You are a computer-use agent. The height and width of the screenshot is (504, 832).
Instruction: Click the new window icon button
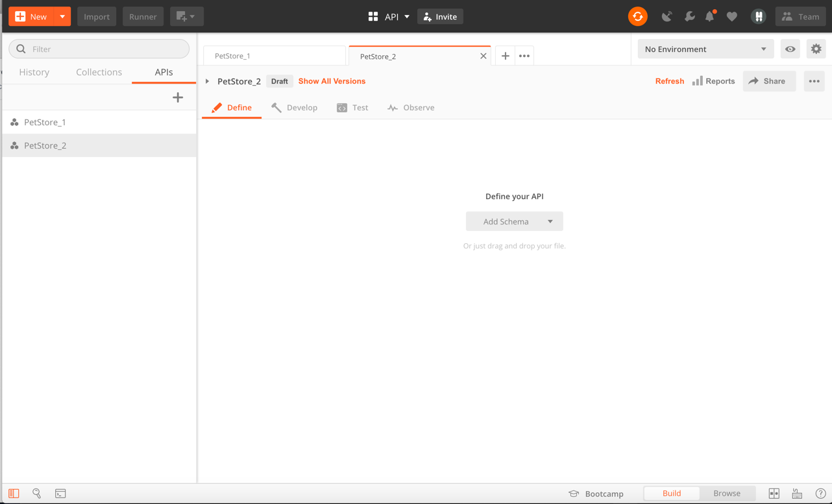(186, 17)
